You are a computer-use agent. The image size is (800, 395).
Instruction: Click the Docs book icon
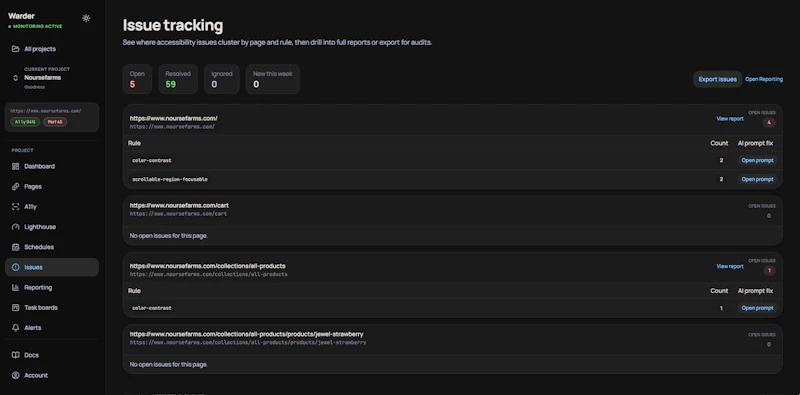click(15, 355)
